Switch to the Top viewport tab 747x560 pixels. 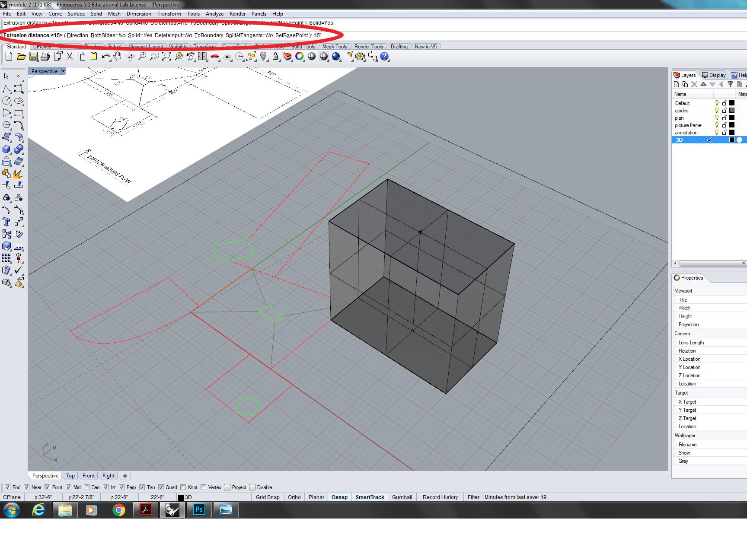pyautogui.click(x=70, y=475)
